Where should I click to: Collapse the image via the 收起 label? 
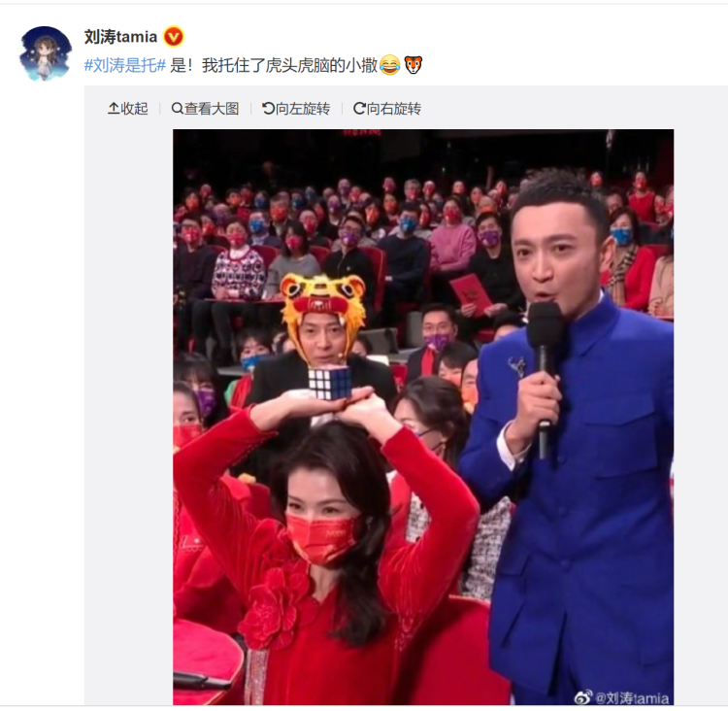pos(134,109)
